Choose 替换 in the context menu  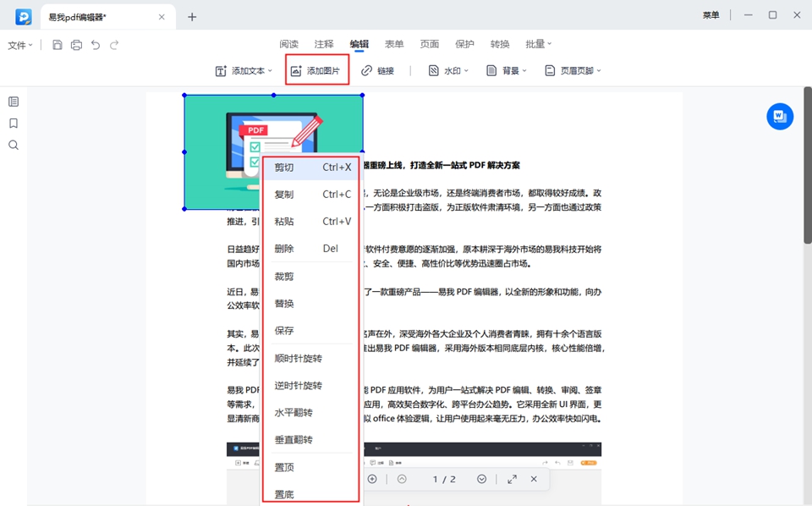point(310,304)
